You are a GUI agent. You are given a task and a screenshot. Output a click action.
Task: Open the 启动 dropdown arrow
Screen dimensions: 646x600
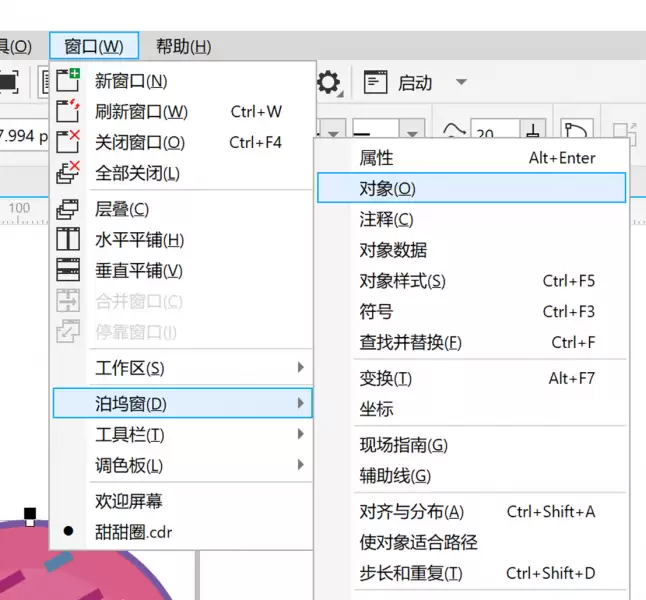click(x=461, y=82)
